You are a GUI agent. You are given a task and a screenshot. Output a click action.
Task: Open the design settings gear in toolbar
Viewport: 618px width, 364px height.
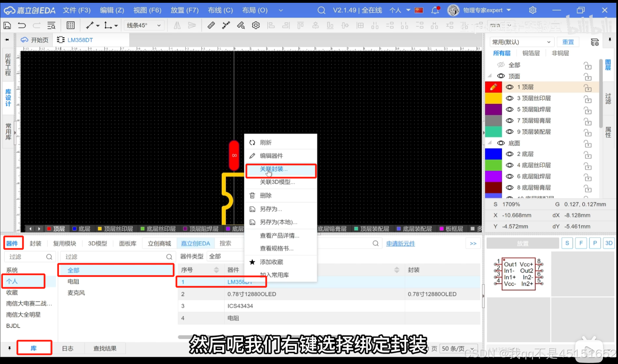(256, 25)
